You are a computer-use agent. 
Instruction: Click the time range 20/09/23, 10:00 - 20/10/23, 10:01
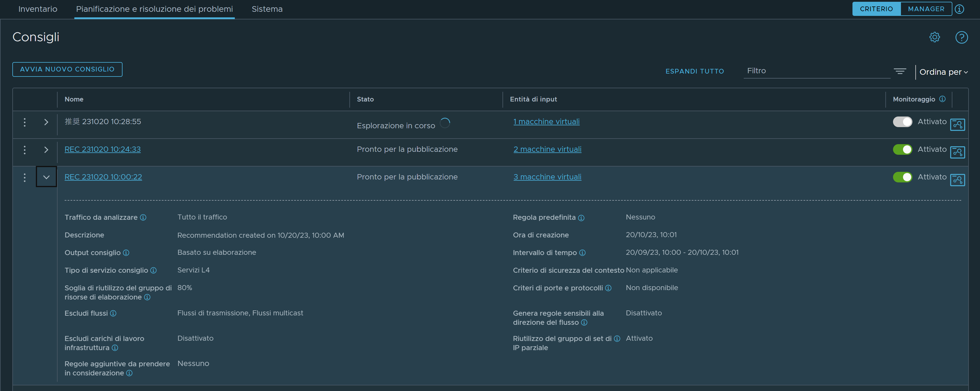click(682, 252)
